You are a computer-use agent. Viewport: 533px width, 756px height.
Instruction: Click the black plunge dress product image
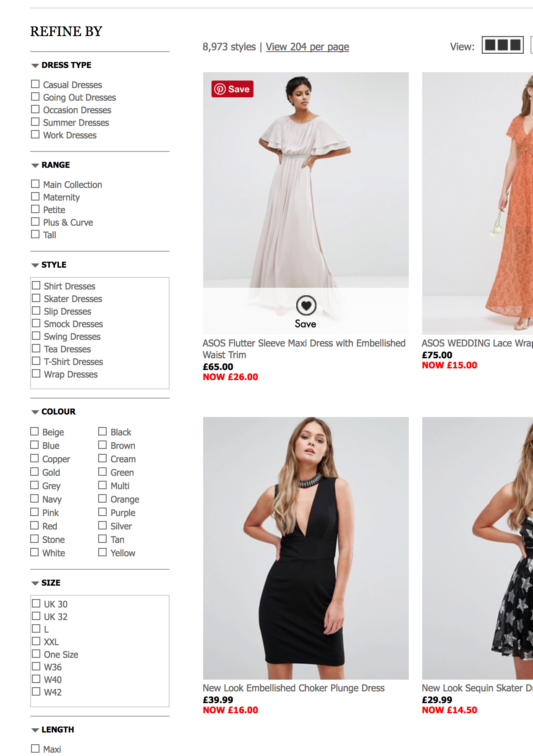[306, 548]
